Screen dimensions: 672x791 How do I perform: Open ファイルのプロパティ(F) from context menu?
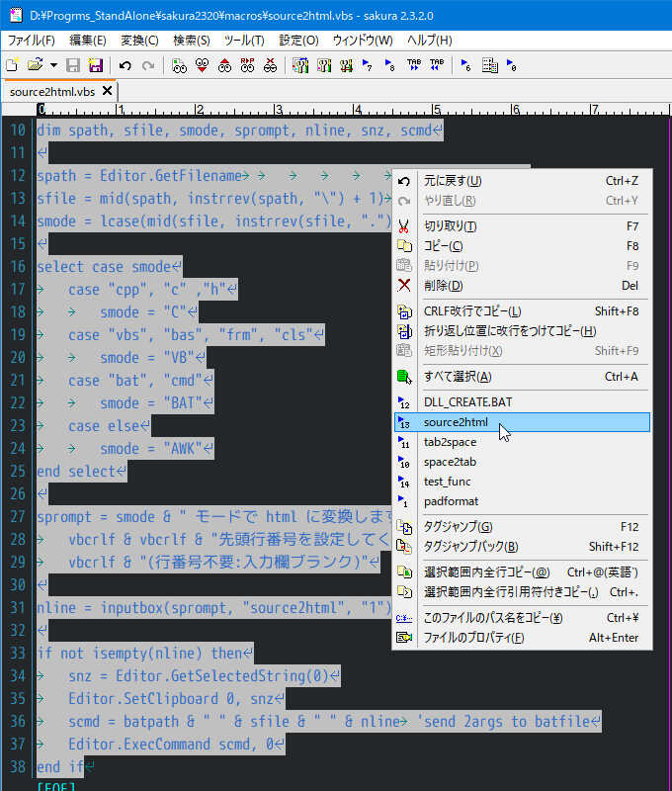[522, 638]
